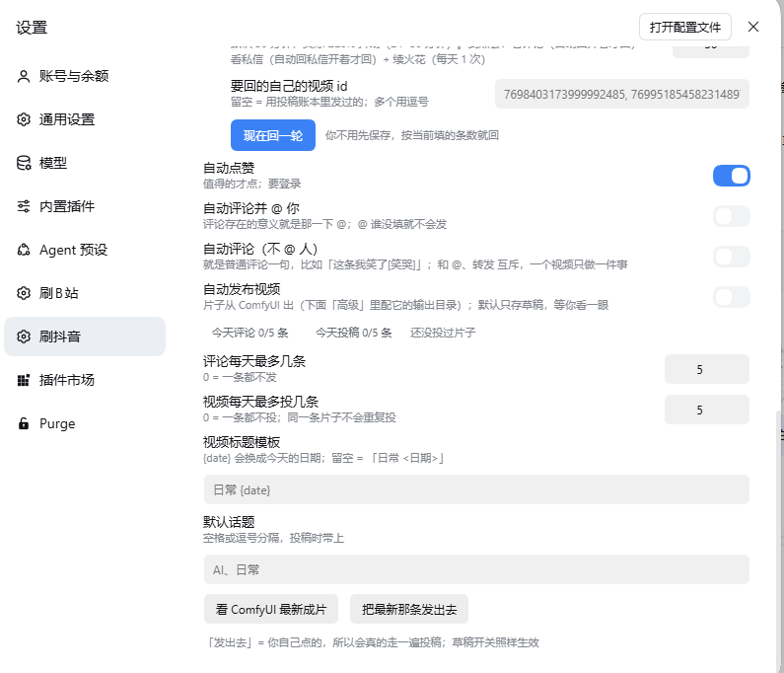This screenshot has width=784, height=673.
Task: Click the sliders icon beside 内置插件
Action: 24,206
